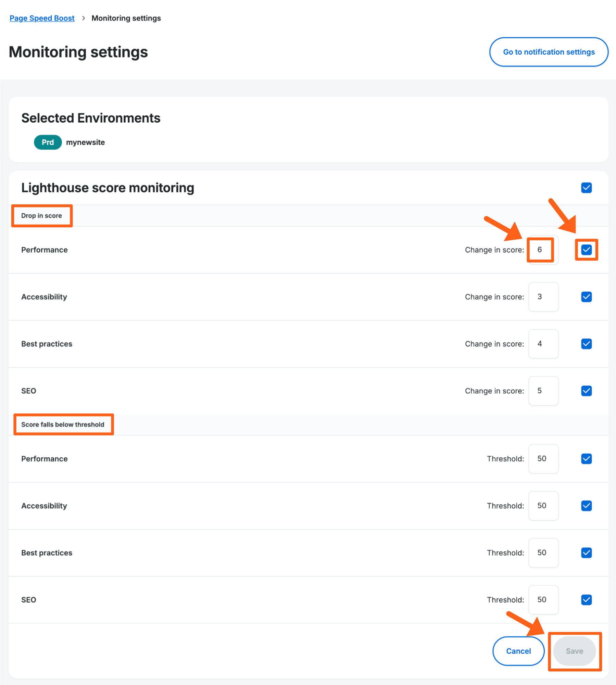Image resolution: width=616 pixels, height=685 pixels.
Task: Click the SEO change in score field
Action: pos(543,391)
